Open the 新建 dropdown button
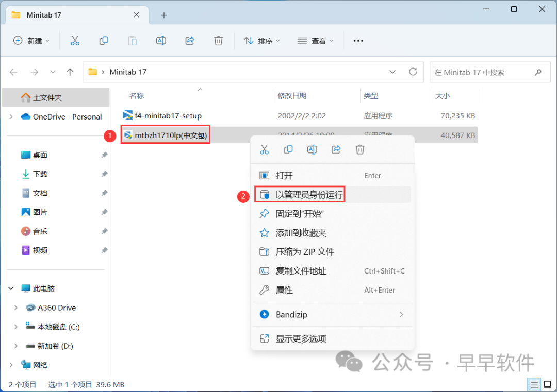 [31, 41]
